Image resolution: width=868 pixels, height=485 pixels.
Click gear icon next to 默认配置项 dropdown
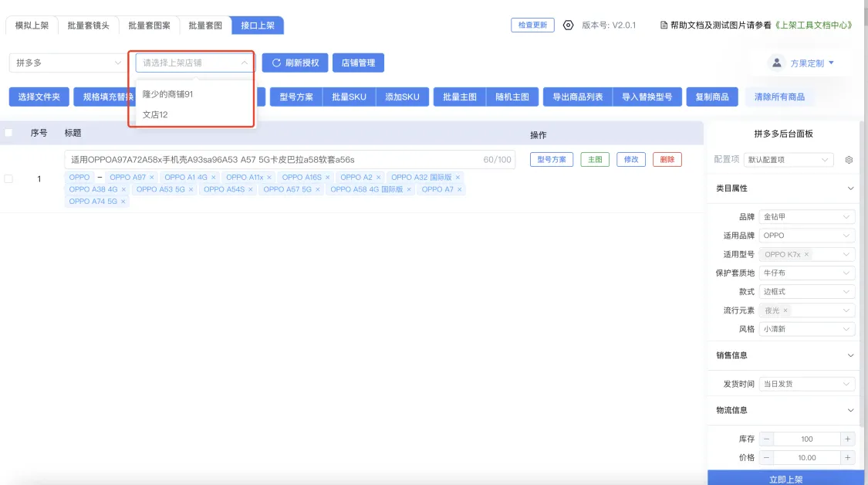pos(849,160)
